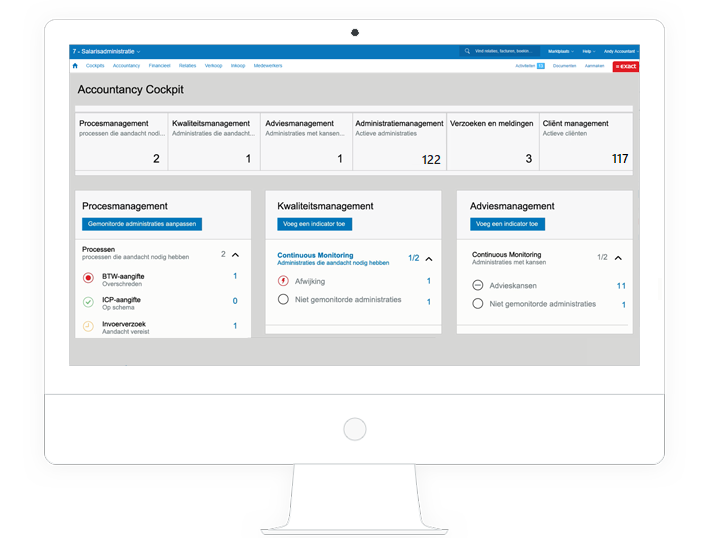The width and height of the screenshot is (708, 538).
Task: Open the Marktplaats dropdown menu
Action: (x=561, y=51)
